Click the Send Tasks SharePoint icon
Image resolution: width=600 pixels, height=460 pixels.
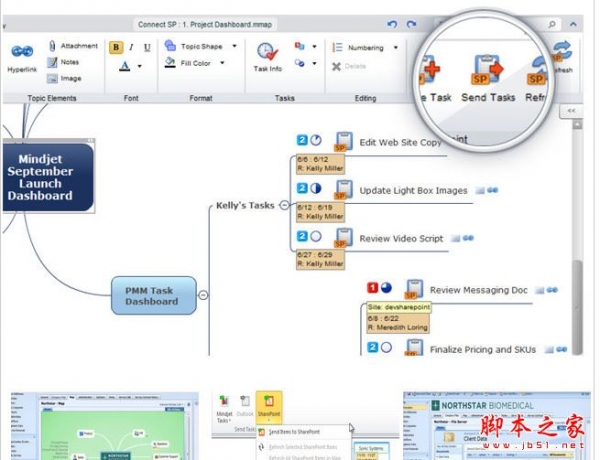point(488,70)
